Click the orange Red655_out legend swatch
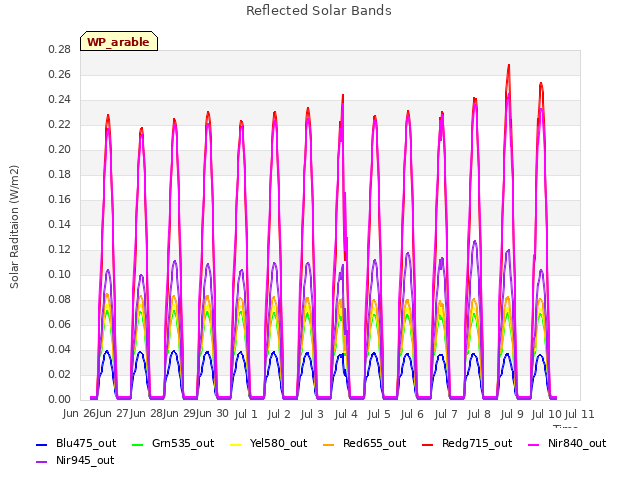 point(329,444)
